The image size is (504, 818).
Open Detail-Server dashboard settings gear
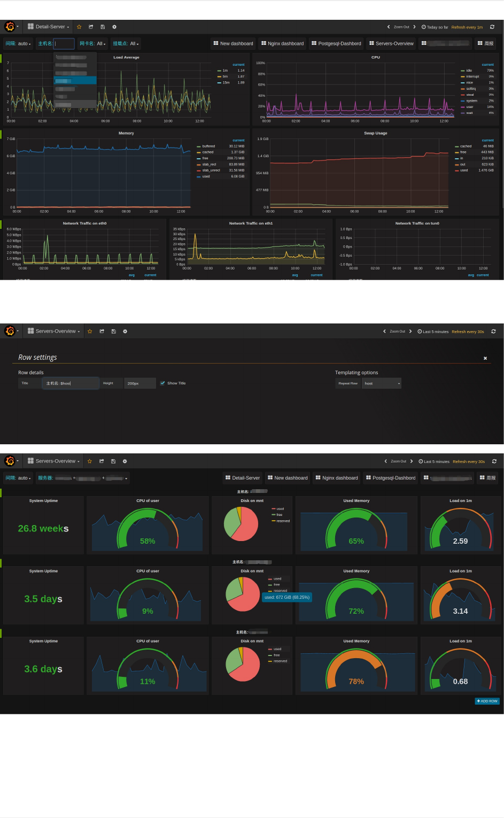[114, 27]
